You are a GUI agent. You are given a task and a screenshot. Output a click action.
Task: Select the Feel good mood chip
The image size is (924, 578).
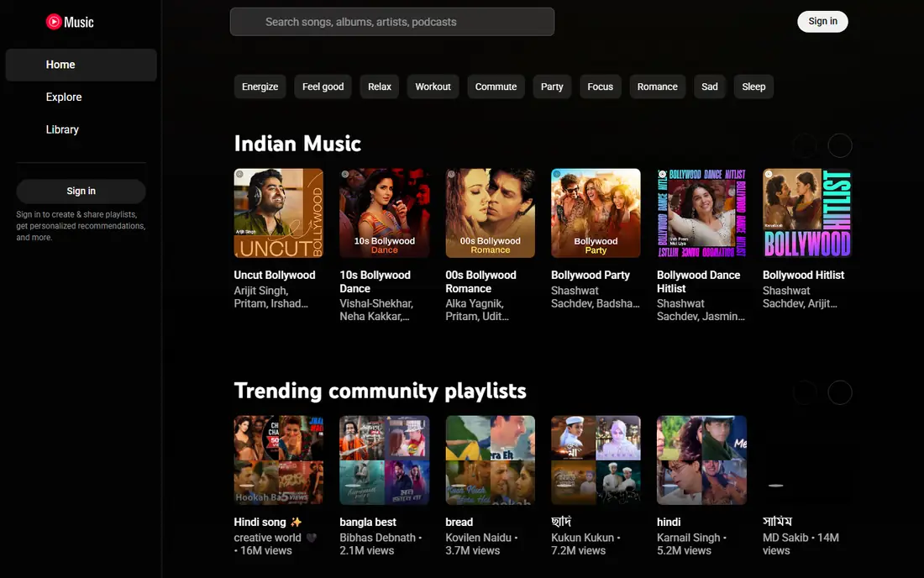[323, 87]
